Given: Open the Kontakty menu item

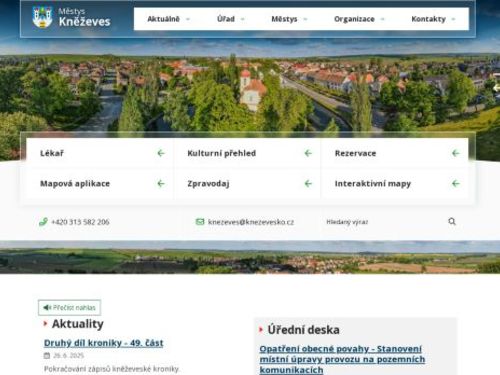Looking at the screenshot, I should coord(429,19).
